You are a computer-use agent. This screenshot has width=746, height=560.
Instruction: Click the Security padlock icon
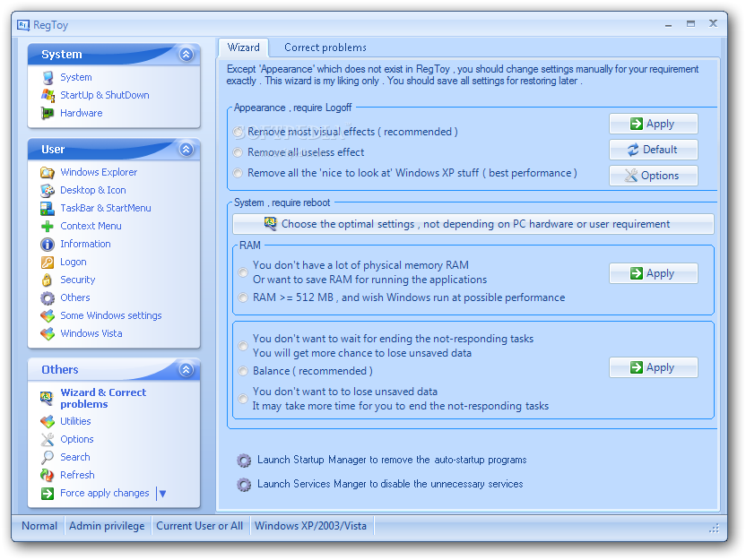point(48,280)
